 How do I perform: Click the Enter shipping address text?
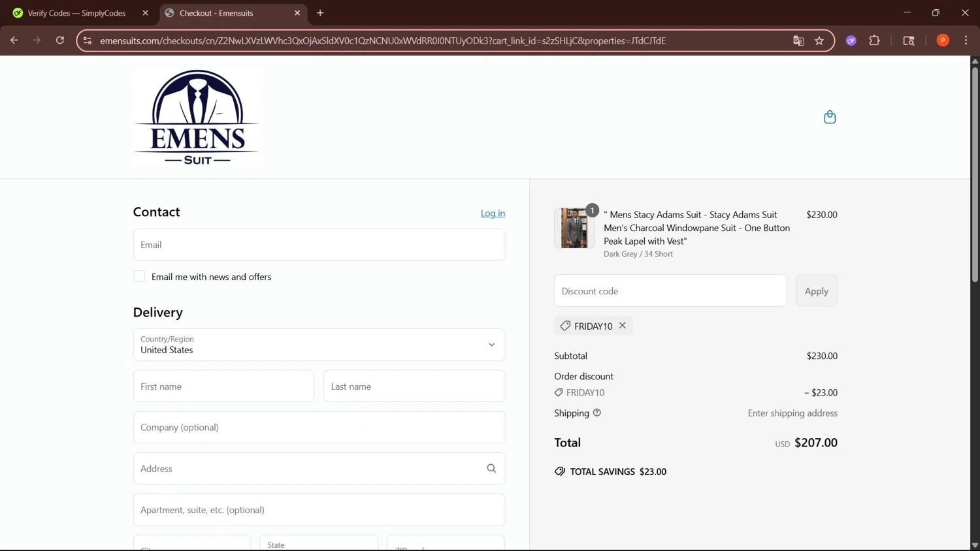coord(792,413)
